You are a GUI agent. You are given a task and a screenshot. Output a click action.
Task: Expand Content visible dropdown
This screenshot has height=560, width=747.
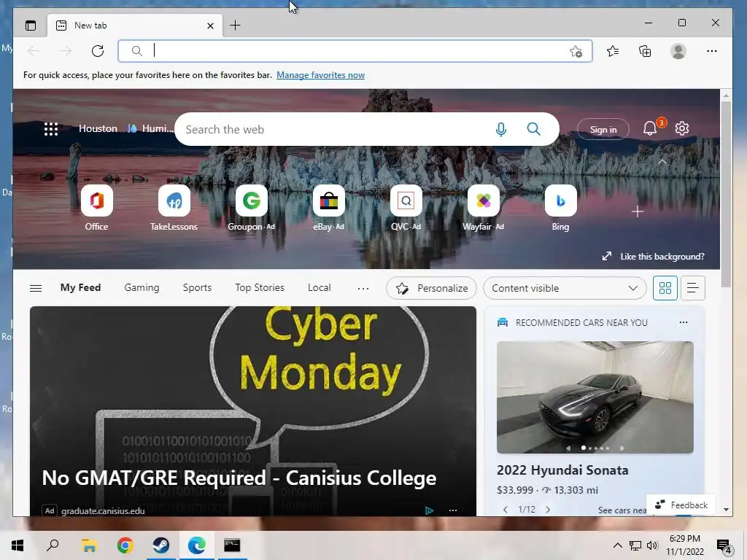(565, 288)
